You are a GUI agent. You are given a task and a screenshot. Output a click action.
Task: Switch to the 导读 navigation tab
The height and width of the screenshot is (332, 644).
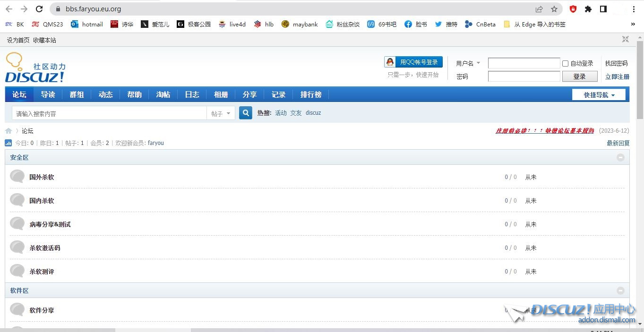tap(48, 94)
